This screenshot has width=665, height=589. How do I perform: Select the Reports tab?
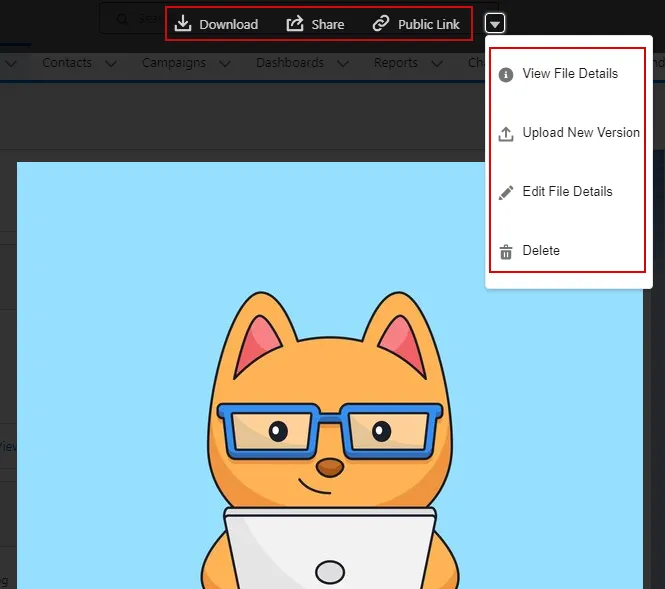point(395,63)
